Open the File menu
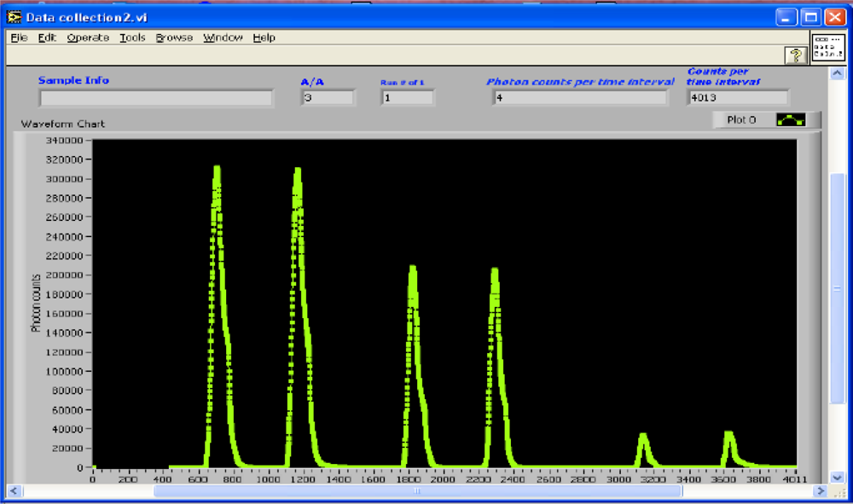 coord(19,38)
